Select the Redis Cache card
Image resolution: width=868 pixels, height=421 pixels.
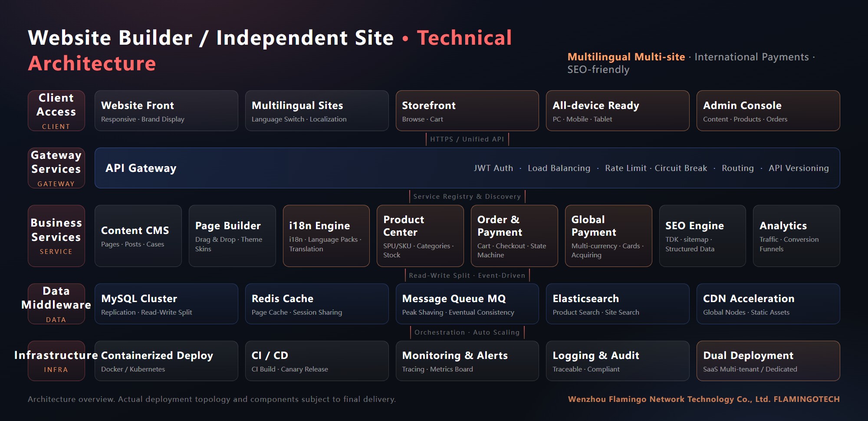[x=317, y=304]
